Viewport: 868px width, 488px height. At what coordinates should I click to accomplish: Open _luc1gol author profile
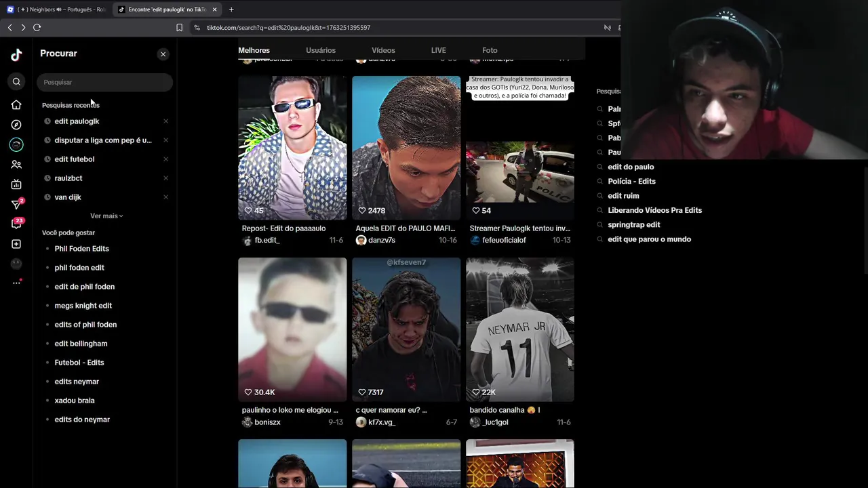490,422
